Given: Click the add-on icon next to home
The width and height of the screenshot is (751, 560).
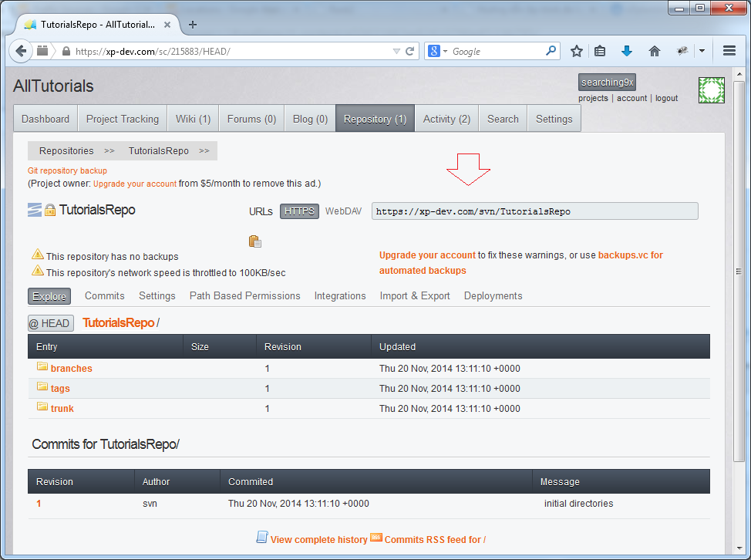Looking at the screenshot, I should 682,51.
